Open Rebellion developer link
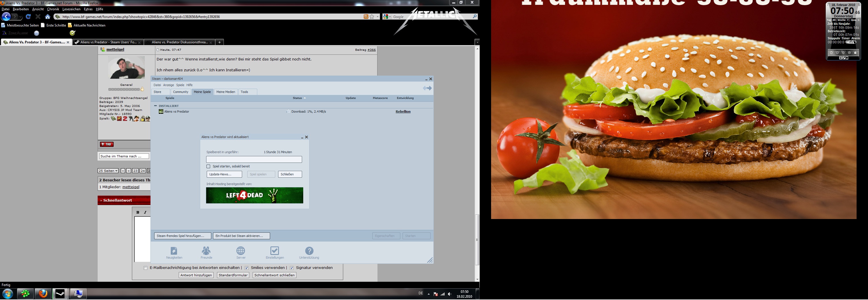The image size is (868, 300). point(403,112)
